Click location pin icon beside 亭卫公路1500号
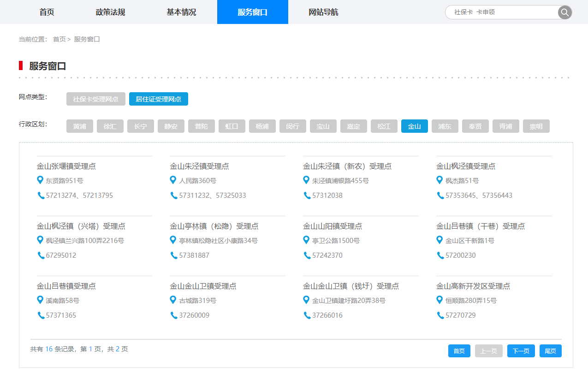 pyautogui.click(x=306, y=240)
